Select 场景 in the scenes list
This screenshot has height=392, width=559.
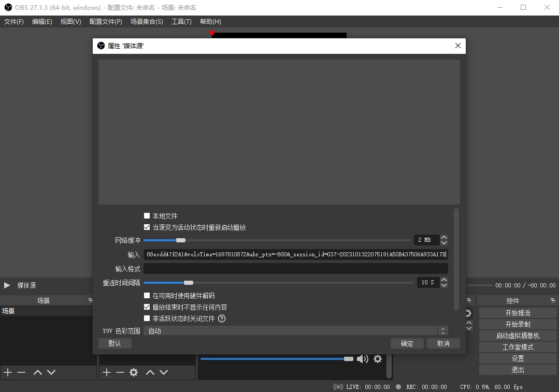coord(46,311)
